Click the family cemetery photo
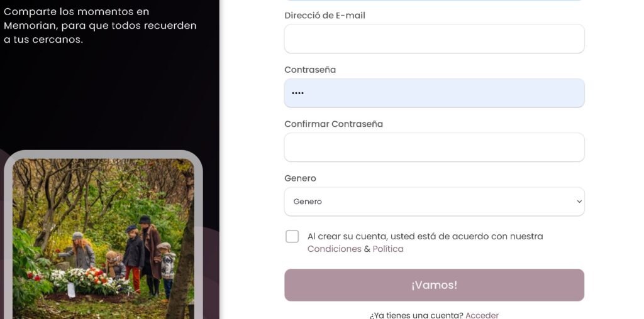The width and height of the screenshot is (644, 319). (x=103, y=239)
